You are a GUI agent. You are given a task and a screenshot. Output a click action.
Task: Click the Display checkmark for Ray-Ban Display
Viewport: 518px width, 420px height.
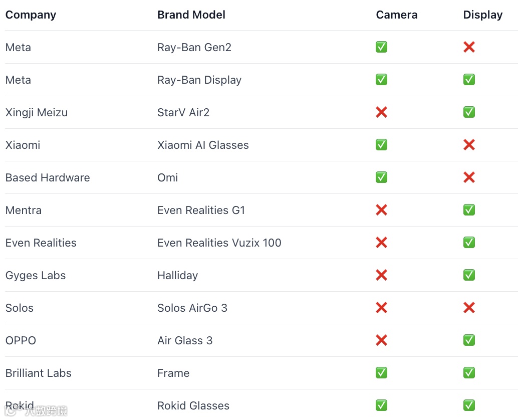pyautogui.click(x=469, y=80)
